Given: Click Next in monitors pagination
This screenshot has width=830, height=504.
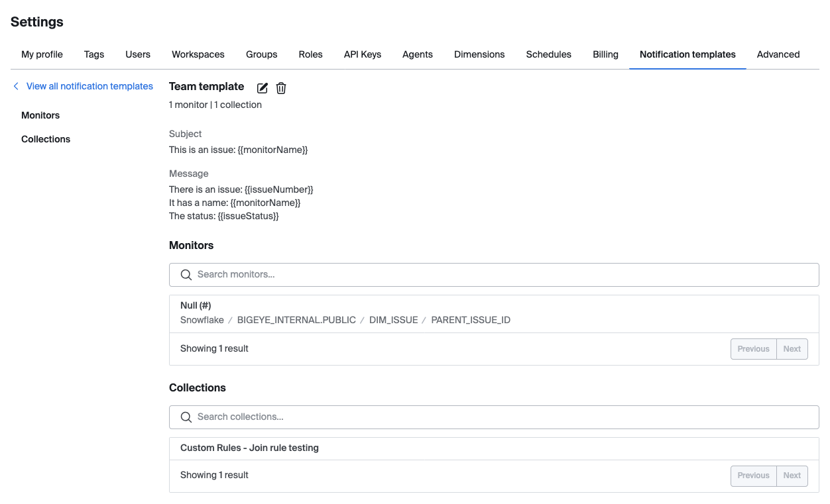Looking at the screenshot, I should [792, 349].
